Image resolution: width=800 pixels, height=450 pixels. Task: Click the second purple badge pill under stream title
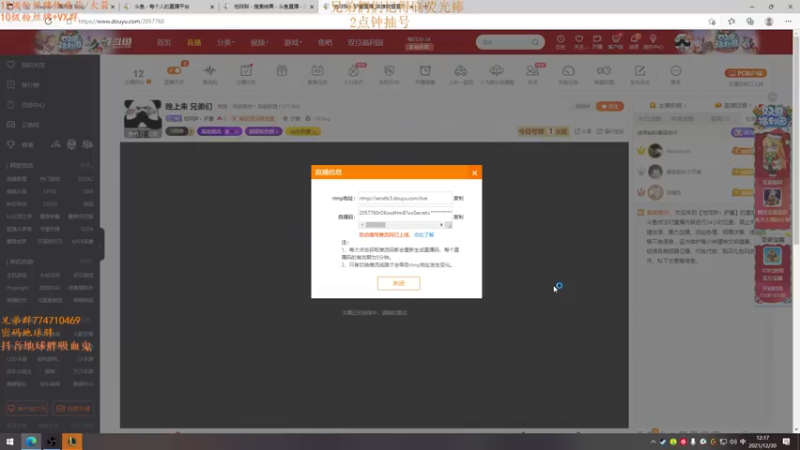click(263, 132)
